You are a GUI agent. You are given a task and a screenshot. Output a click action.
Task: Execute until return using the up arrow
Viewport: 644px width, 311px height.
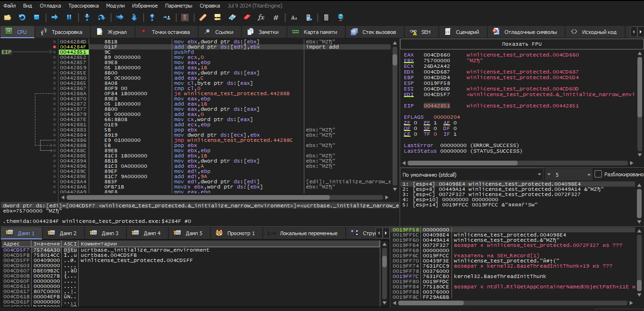(x=152, y=17)
